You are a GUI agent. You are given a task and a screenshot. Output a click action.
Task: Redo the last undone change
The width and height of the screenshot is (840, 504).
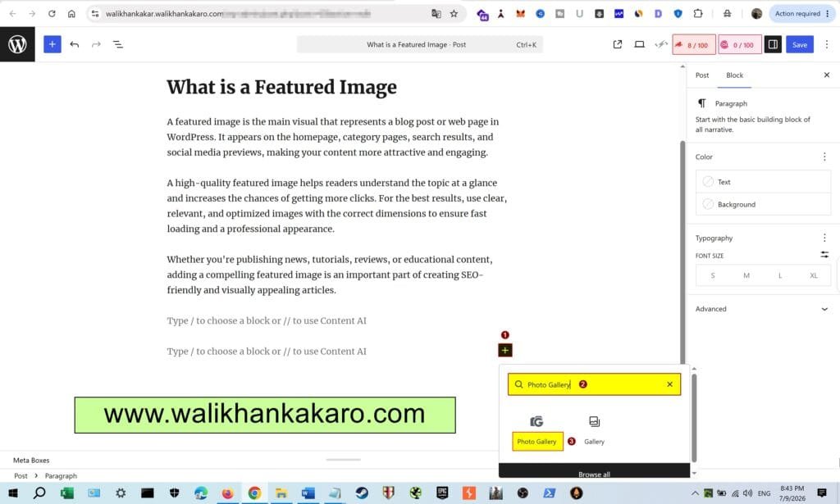96,44
